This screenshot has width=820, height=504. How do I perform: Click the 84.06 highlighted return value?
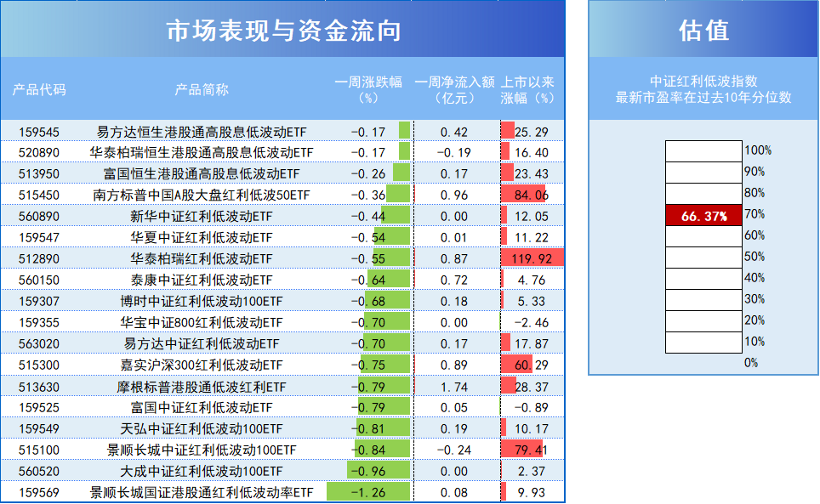532,194
